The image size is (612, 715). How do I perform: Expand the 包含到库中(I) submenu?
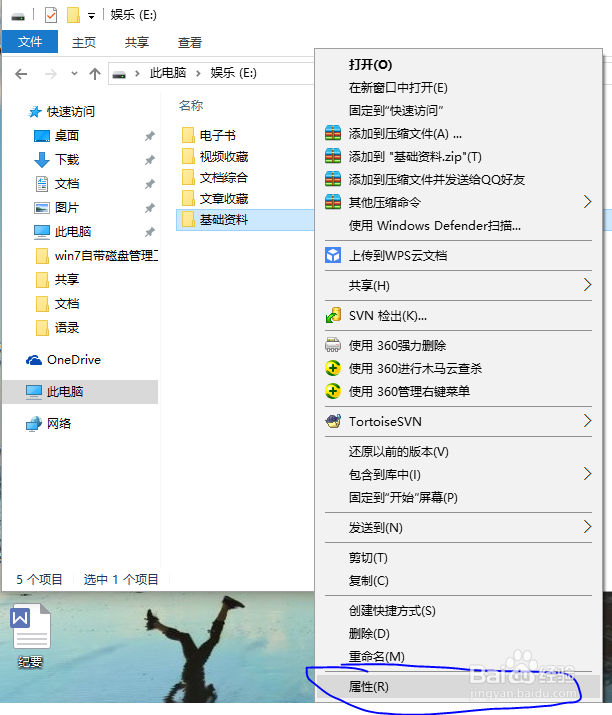[x=587, y=474]
